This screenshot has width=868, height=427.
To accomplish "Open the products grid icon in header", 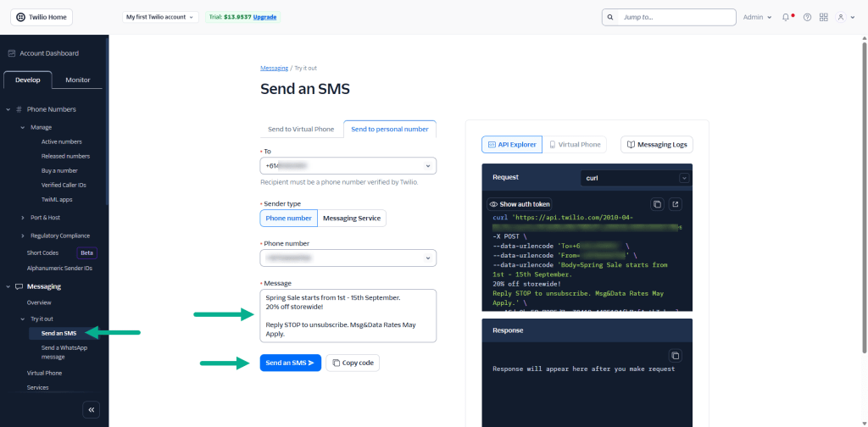I will tap(823, 17).
